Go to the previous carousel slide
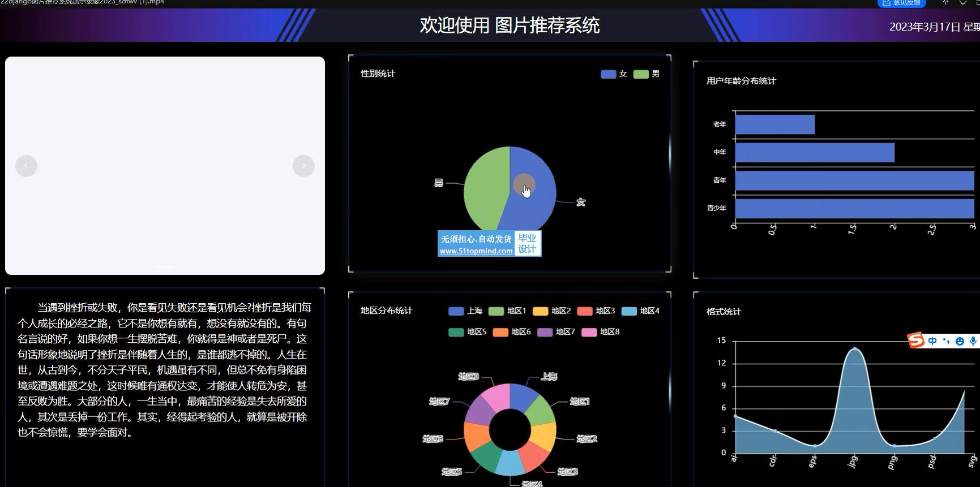 26,166
